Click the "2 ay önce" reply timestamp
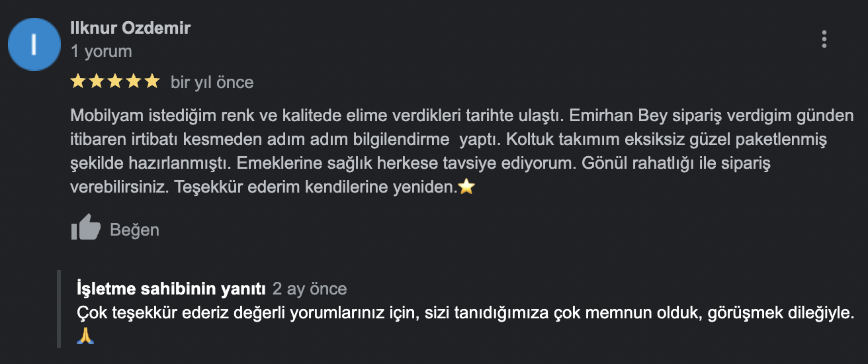The width and height of the screenshot is (868, 364). (x=310, y=289)
